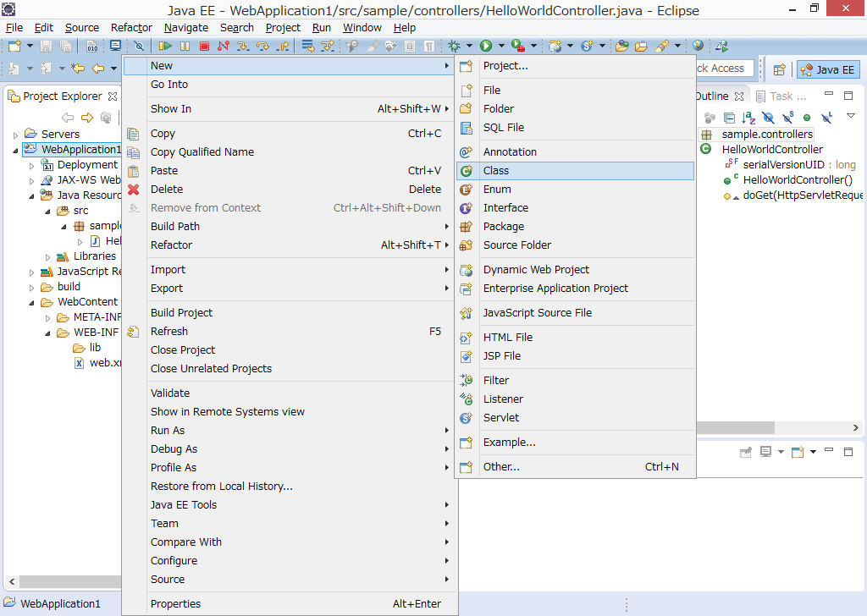This screenshot has height=616, width=867.
Task: Choose Servlet from the New submenu
Action: tap(575, 418)
